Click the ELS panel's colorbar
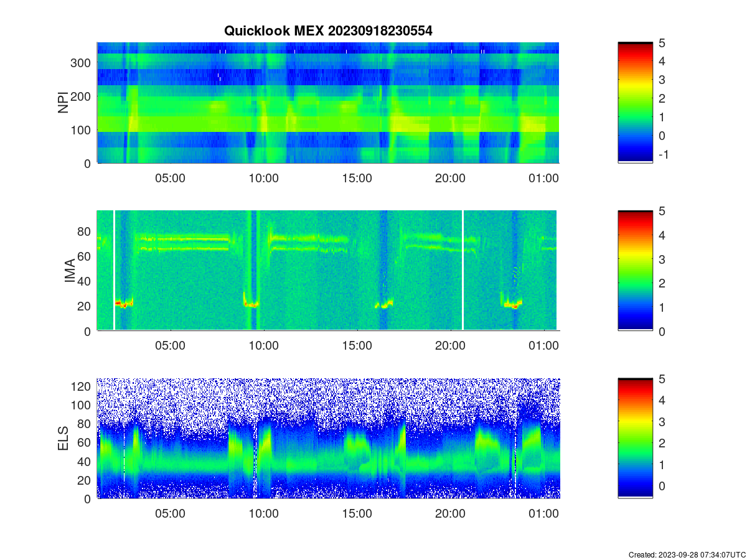The height and width of the screenshot is (560, 747). [635, 438]
